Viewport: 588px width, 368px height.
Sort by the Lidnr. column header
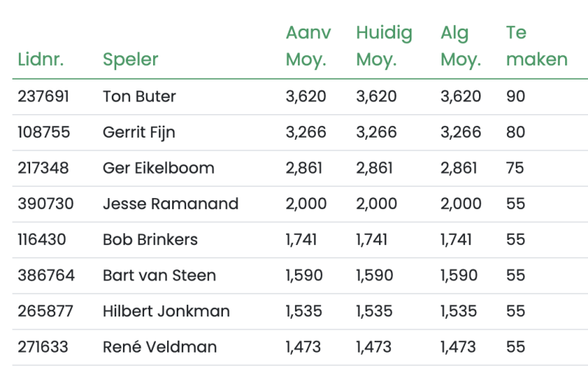[40, 60]
